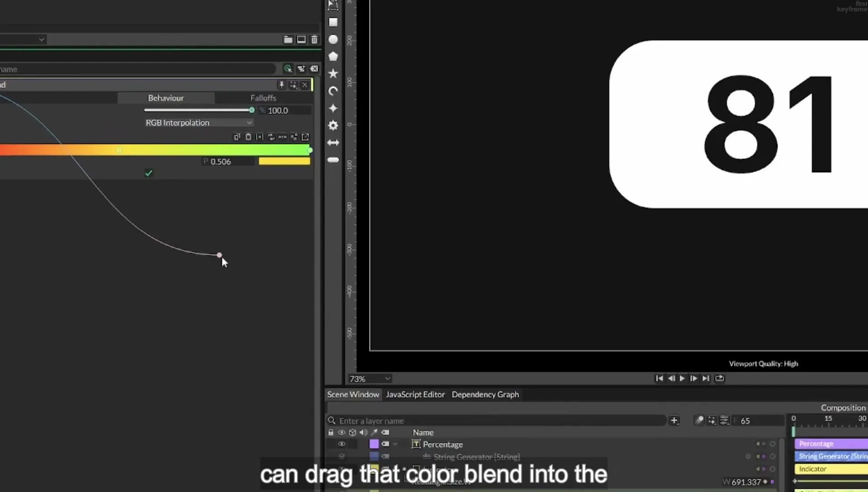This screenshot has width=868, height=492.
Task: Click the folder icon in the attribute panel
Action: coord(288,39)
